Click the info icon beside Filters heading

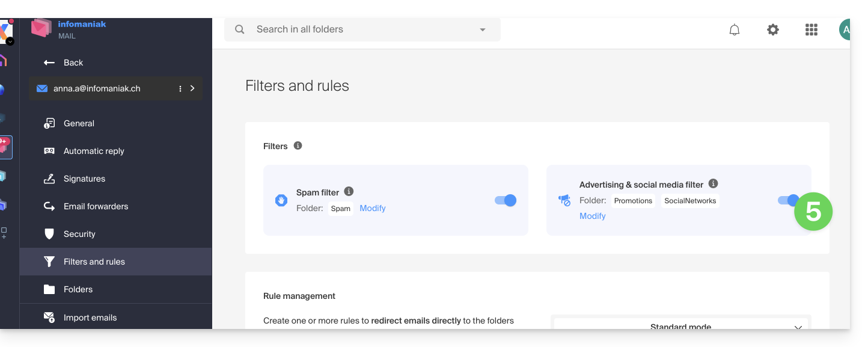tap(298, 146)
